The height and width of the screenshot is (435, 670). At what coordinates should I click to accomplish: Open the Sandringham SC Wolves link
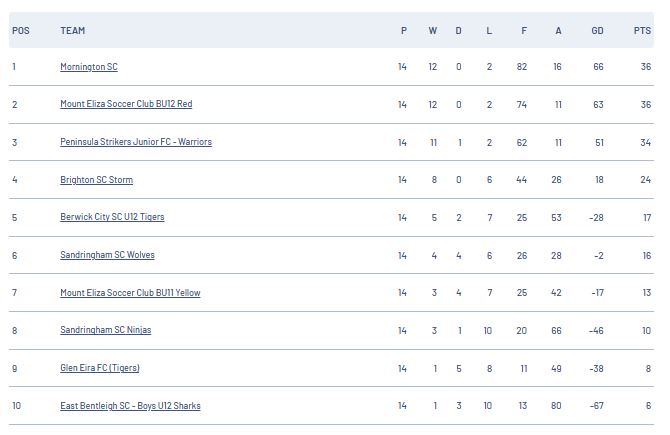(x=107, y=255)
